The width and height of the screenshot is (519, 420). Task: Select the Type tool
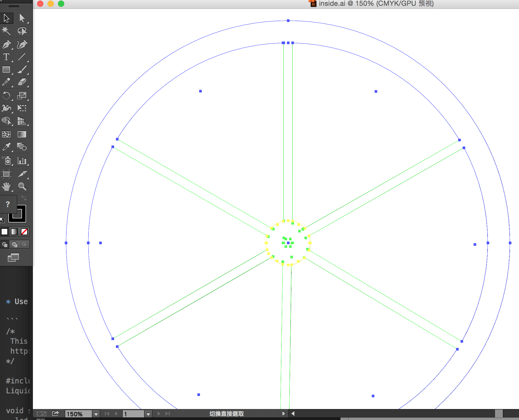7,57
